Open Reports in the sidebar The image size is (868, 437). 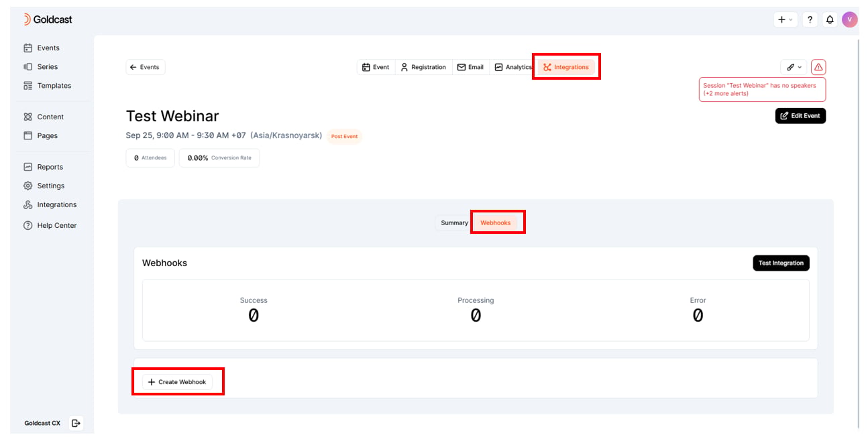(x=43, y=167)
